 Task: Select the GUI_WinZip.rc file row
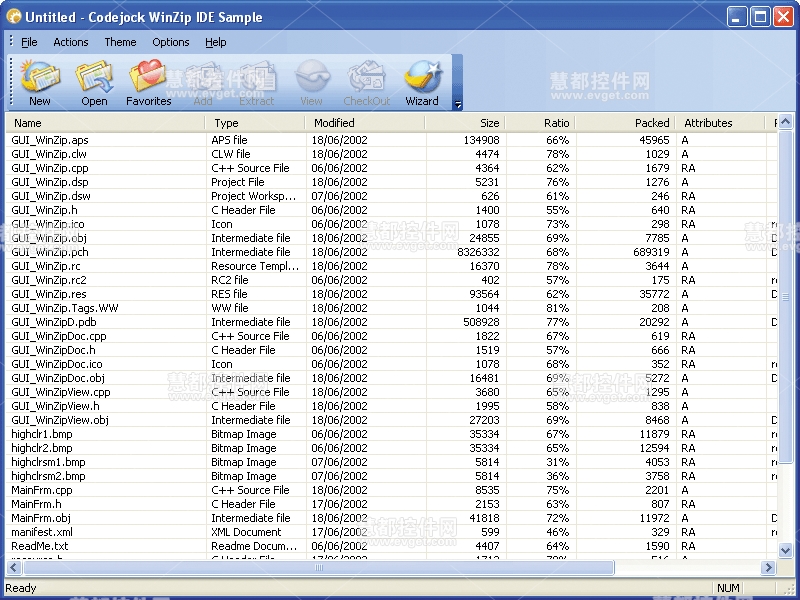[392, 266]
